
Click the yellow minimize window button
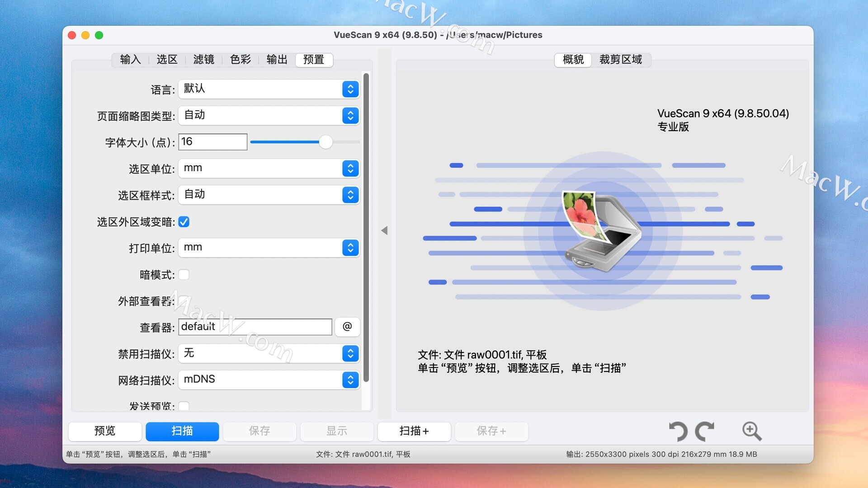coord(85,35)
